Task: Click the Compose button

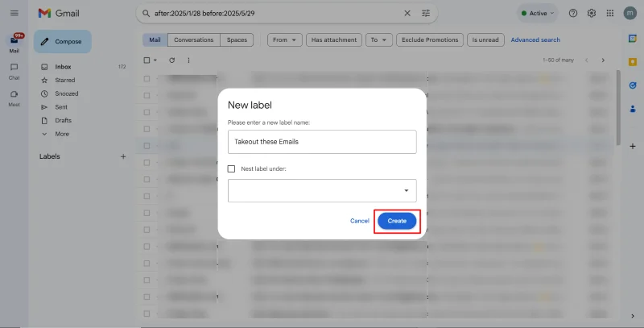Action: coord(63,42)
